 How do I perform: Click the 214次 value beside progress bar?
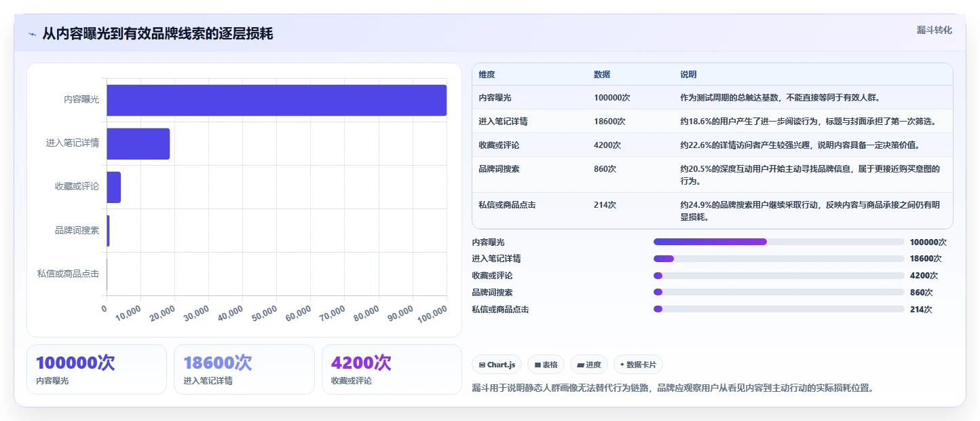coord(922,310)
